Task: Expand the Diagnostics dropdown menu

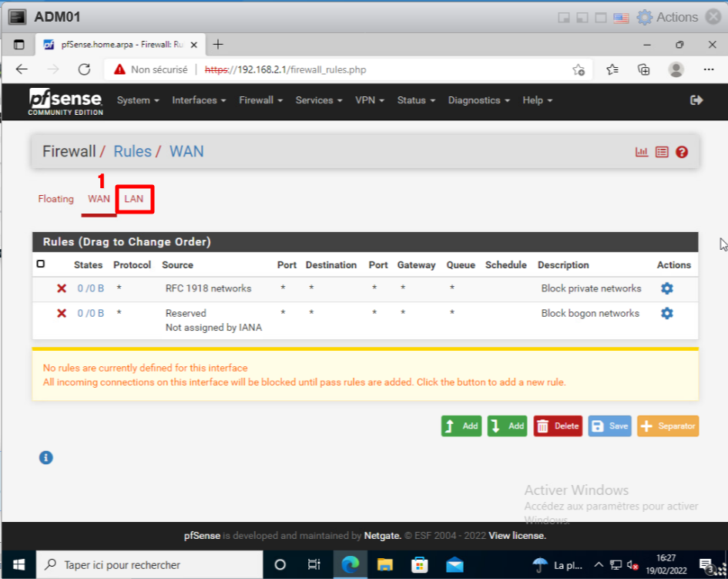Action: pyautogui.click(x=479, y=100)
